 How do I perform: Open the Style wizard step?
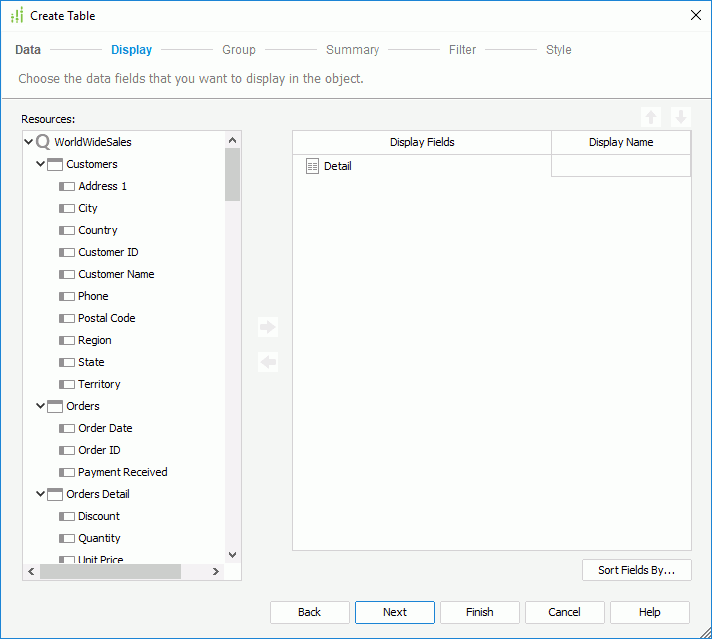[559, 50]
